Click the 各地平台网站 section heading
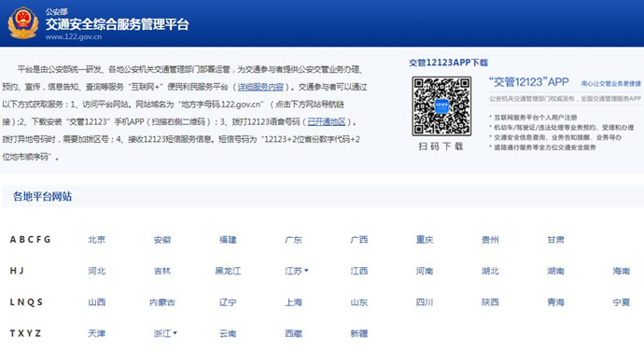This screenshot has width=644, height=351. pyautogui.click(x=42, y=196)
